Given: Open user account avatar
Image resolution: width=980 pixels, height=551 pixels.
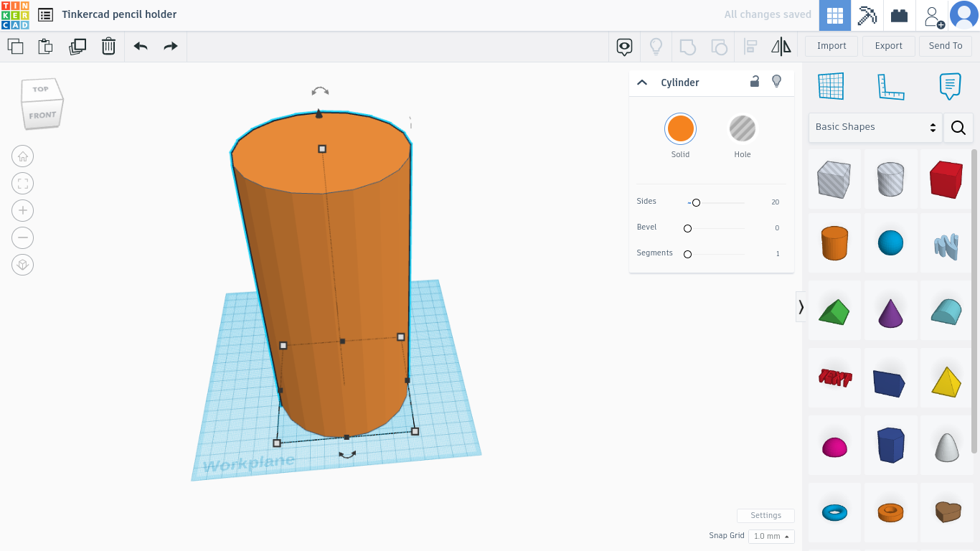Looking at the screenshot, I should pyautogui.click(x=963, y=15).
